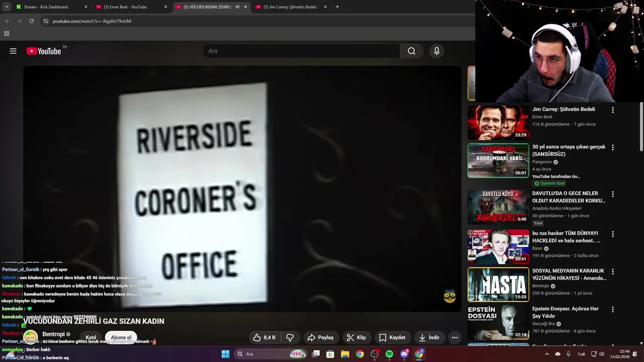View site information icon in address bar
Image resolution: width=644 pixels, height=362 pixels.
[x=46, y=21]
